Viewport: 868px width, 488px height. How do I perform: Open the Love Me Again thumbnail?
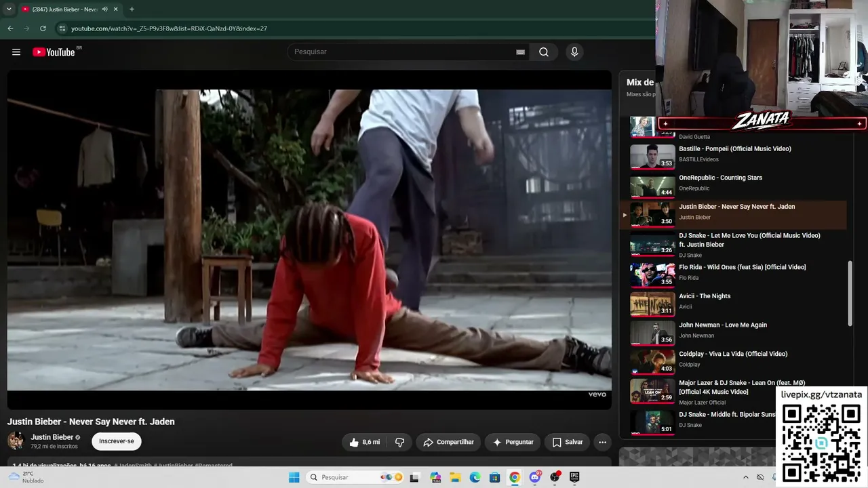(652, 333)
